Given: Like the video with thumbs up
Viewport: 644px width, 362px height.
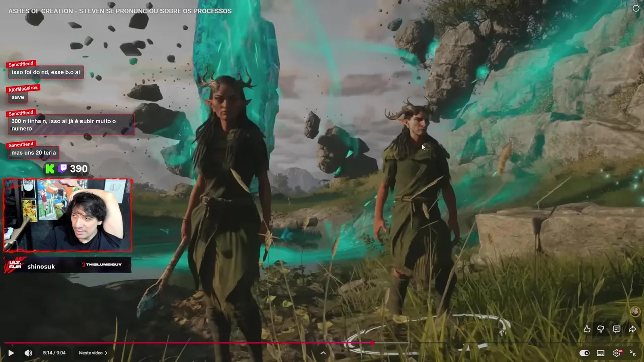Looking at the screenshot, I should (x=587, y=329).
